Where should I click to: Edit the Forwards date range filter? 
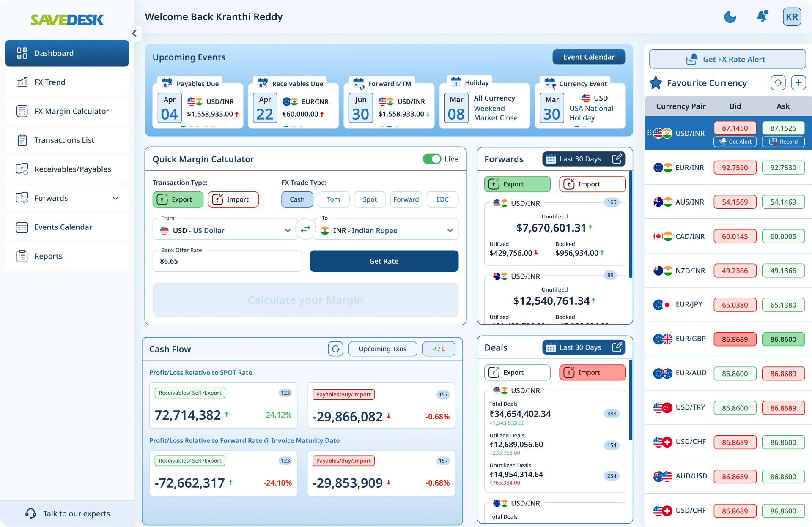617,159
